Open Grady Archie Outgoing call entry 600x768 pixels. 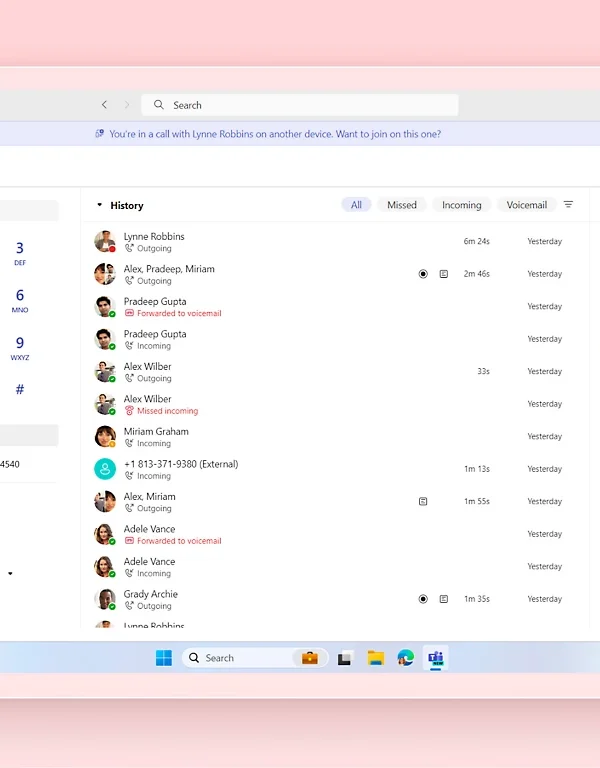coord(336,599)
